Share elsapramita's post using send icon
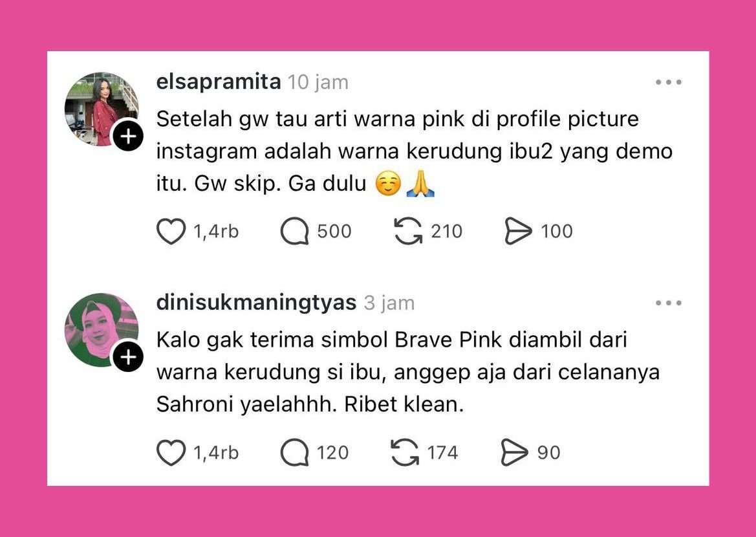Viewport: 756px width, 537px height. pos(518,231)
